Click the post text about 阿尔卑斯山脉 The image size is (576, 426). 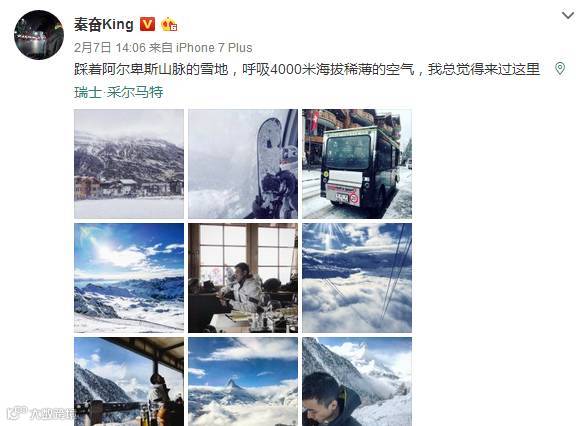tap(307, 69)
